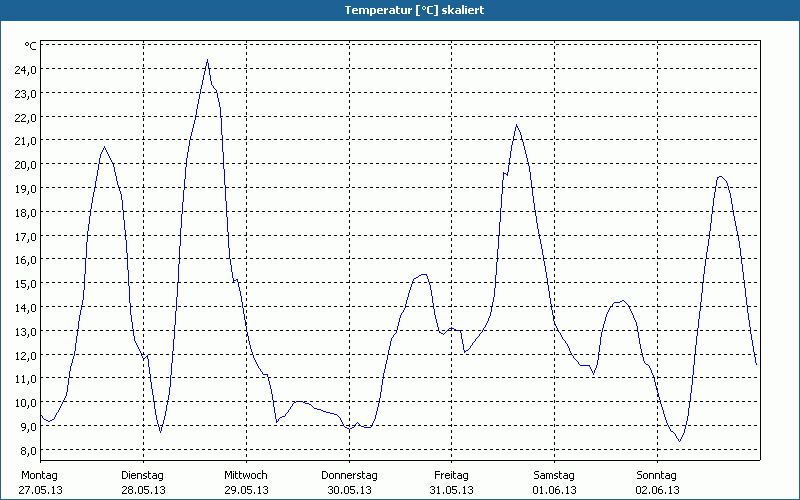Select the 30.05.13 date label
This screenshot has width=800, height=500.
[349, 490]
